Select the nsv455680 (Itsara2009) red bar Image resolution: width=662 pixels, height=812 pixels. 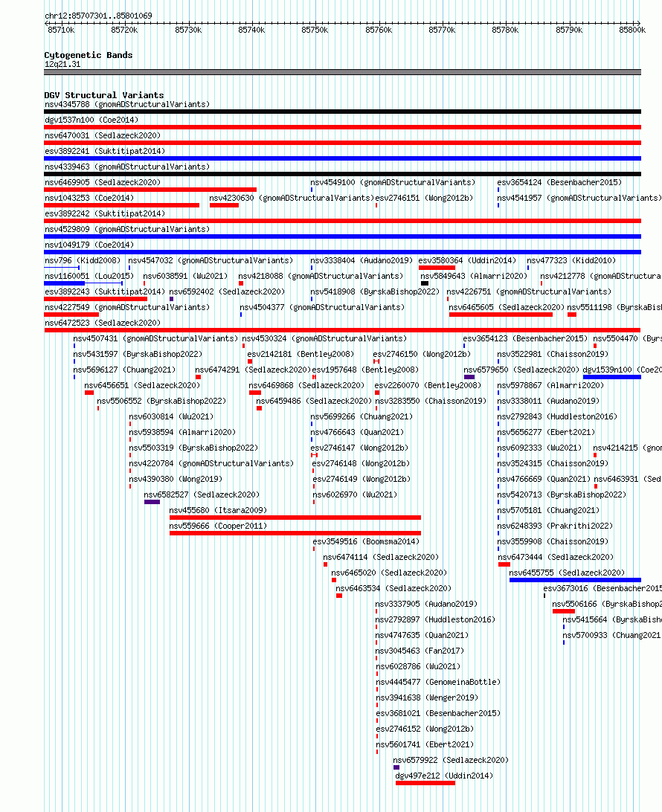(295, 518)
